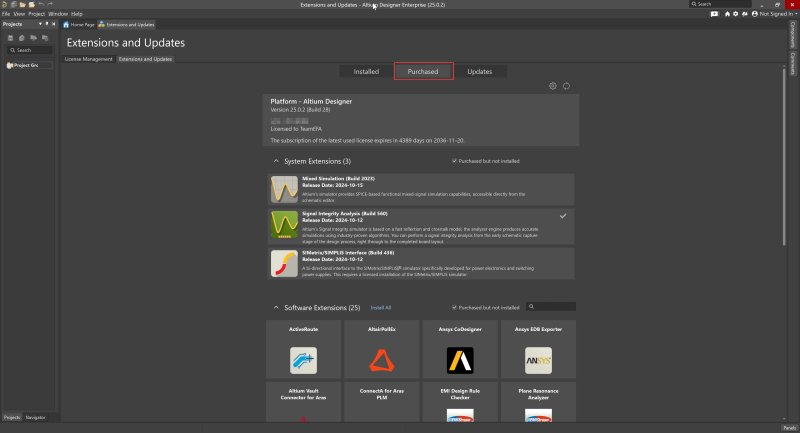The height and width of the screenshot is (433, 800).
Task: Select the AltairPollEx extension icon
Action: 382,361
